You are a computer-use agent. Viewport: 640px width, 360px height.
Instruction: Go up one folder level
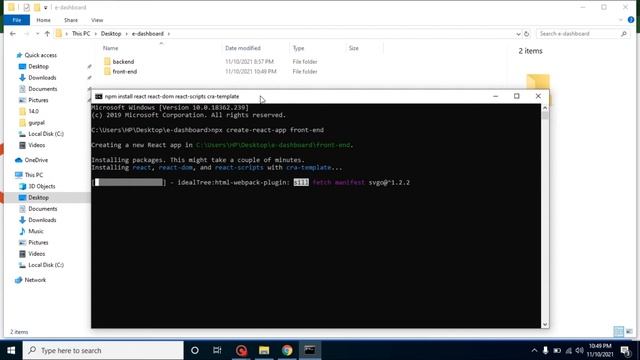47,34
